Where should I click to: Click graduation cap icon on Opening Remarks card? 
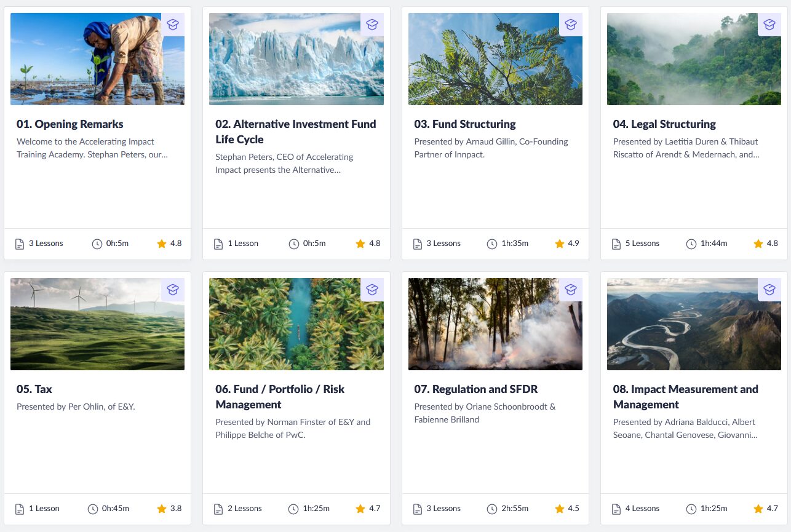(173, 25)
